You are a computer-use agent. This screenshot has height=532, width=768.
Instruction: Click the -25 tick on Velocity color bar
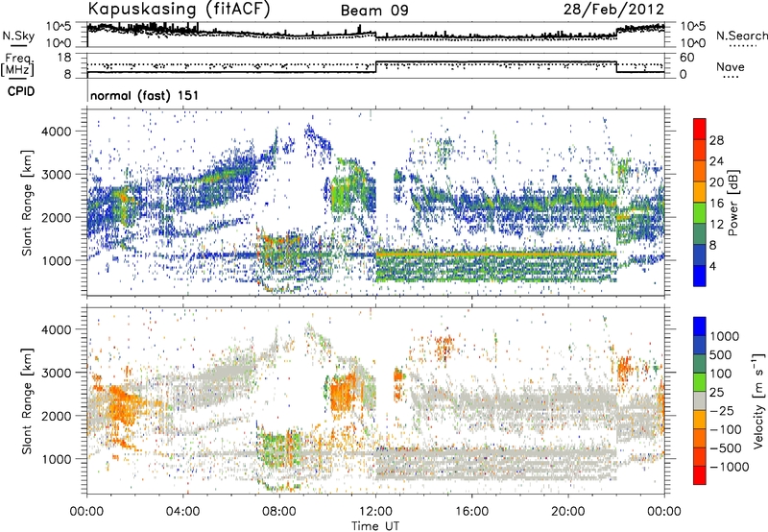point(722,410)
